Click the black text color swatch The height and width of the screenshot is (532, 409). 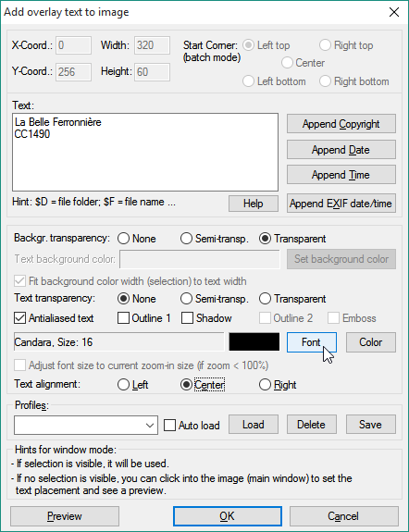pos(254,341)
